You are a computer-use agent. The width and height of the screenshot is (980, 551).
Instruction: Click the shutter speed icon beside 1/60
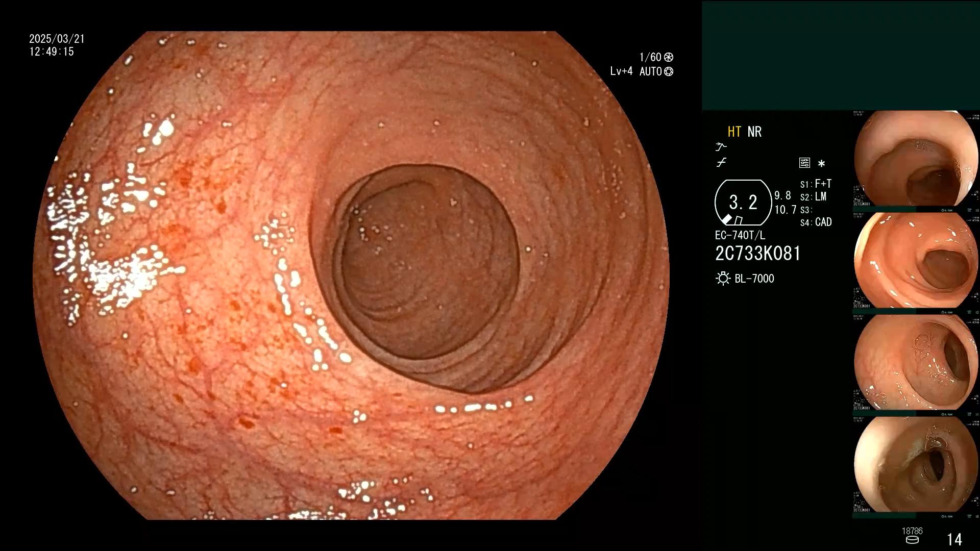coord(669,57)
